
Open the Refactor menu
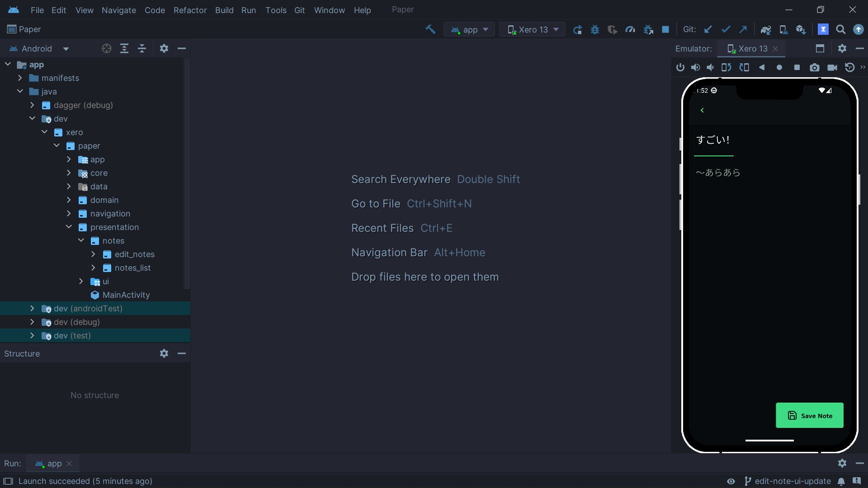tap(190, 10)
